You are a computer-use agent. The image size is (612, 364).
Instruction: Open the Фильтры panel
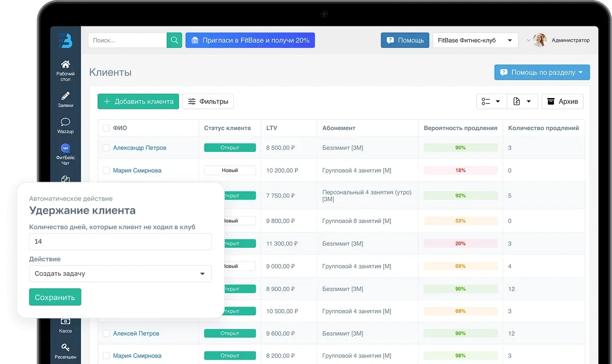tap(208, 102)
